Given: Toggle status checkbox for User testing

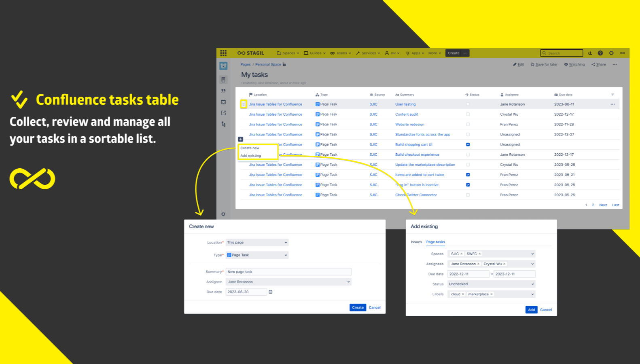Looking at the screenshot, I should [468, 104].
